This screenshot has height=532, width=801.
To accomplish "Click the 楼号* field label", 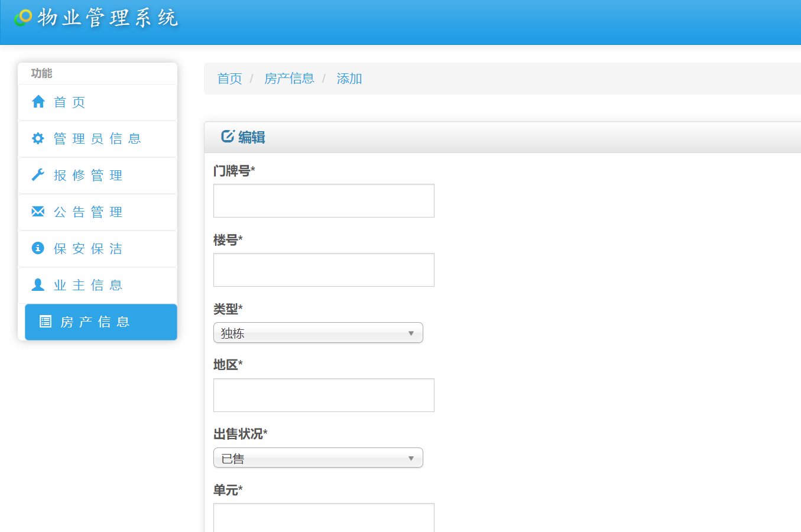I will (x=228, y=240).
